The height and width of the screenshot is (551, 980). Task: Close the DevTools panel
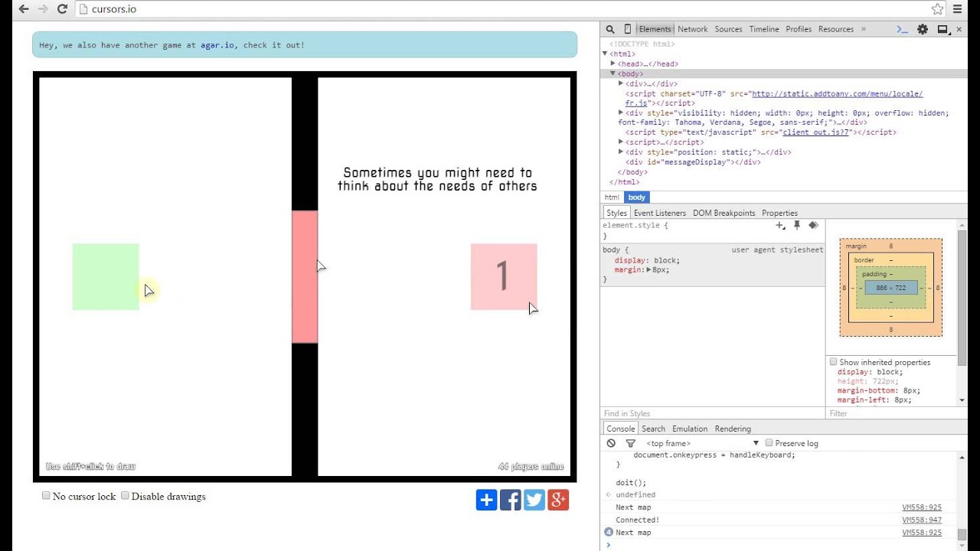959,29
